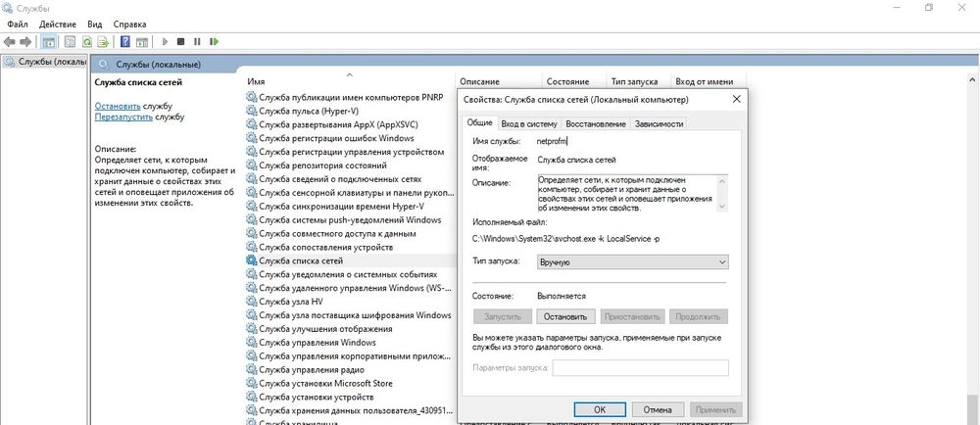
Task: Open the Тип запуска dropdown
Action: [632, 262]
